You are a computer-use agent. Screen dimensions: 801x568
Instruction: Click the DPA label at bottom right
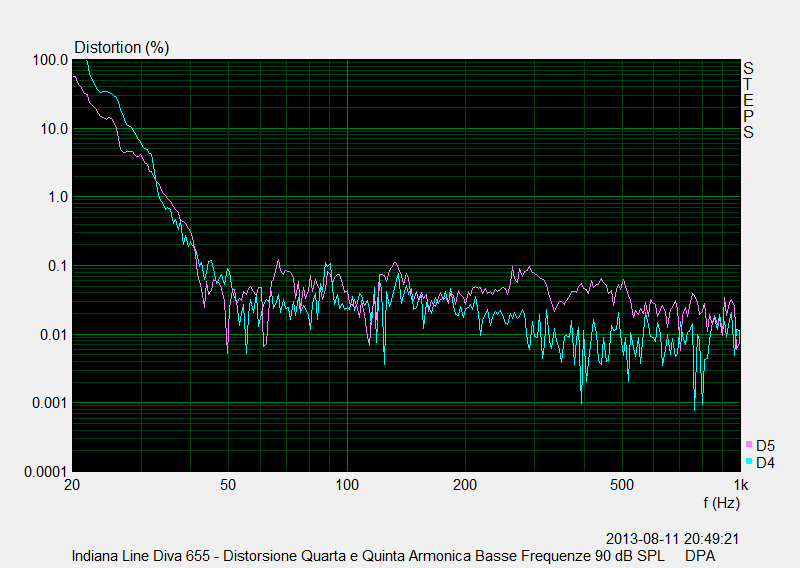[700, 556]
